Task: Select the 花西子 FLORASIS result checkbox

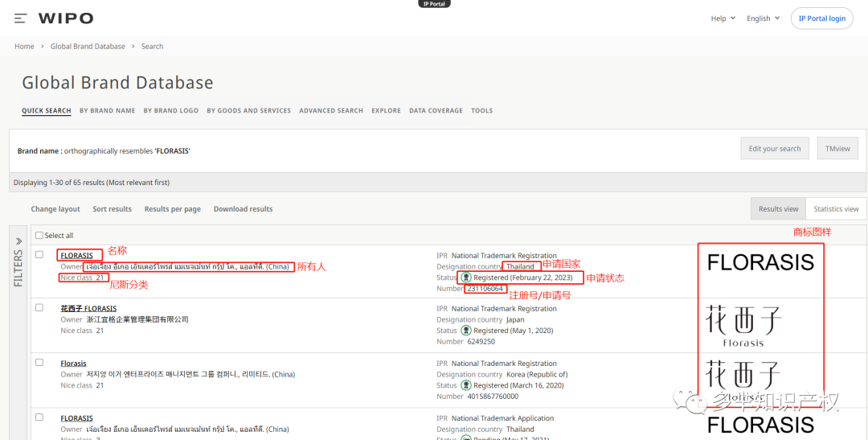Action: click(x=39, y=307)
